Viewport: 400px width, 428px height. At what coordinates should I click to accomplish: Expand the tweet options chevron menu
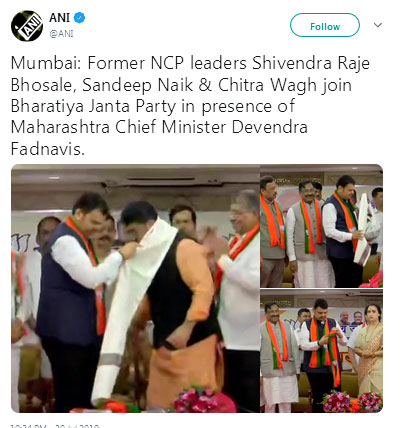pos(378,25)
